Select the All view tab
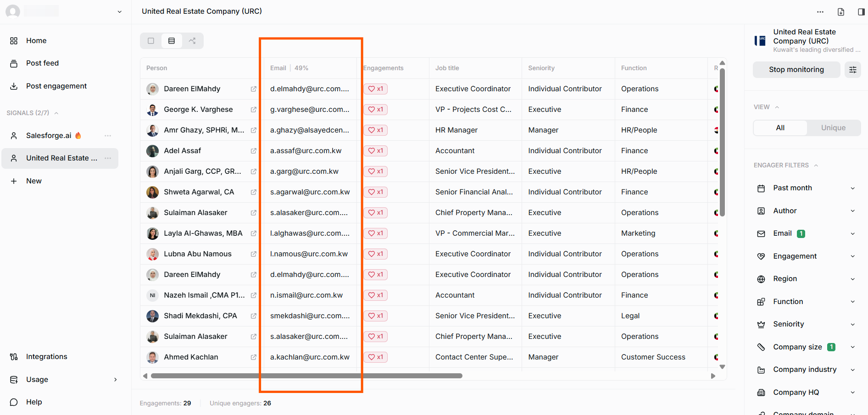The height and width of the screenshot is (415, 868). click(780, 128)
